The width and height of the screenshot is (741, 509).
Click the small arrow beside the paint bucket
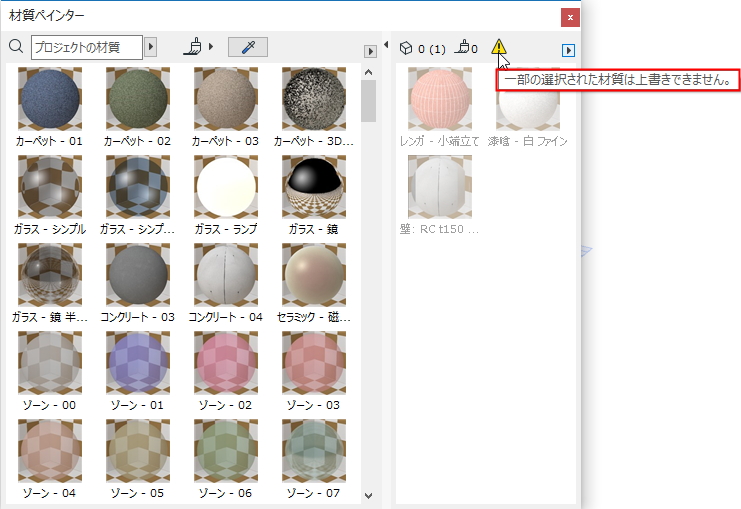coord(212,47)
